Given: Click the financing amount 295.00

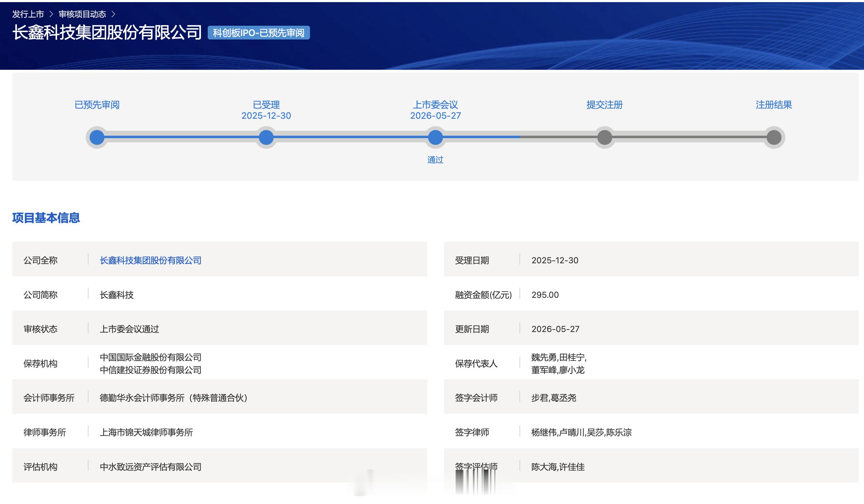Looking at the screenshot, I should point(545,295).
